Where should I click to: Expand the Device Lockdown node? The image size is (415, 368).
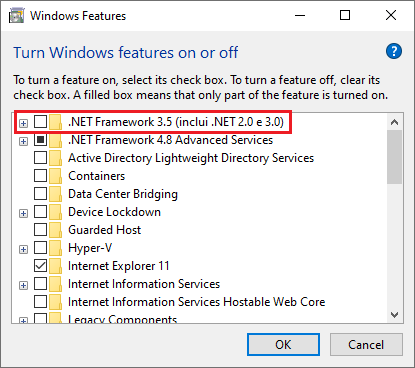click(23, 213)
